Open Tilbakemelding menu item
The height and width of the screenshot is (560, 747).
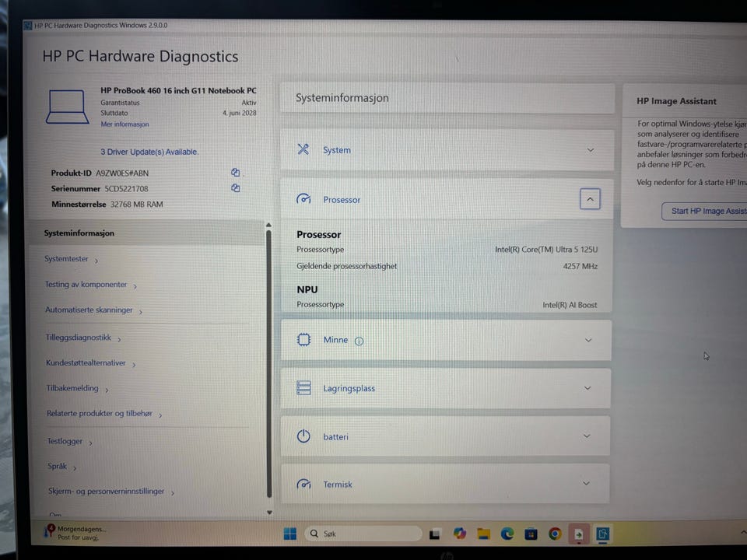(77, 388)
